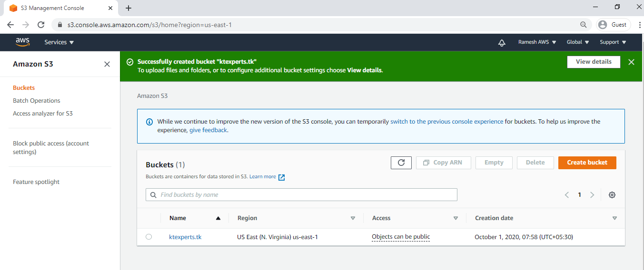Screen dimensions: 644x270
Task: Click the search magnifier in bucket filter
Action: point(153,195)
